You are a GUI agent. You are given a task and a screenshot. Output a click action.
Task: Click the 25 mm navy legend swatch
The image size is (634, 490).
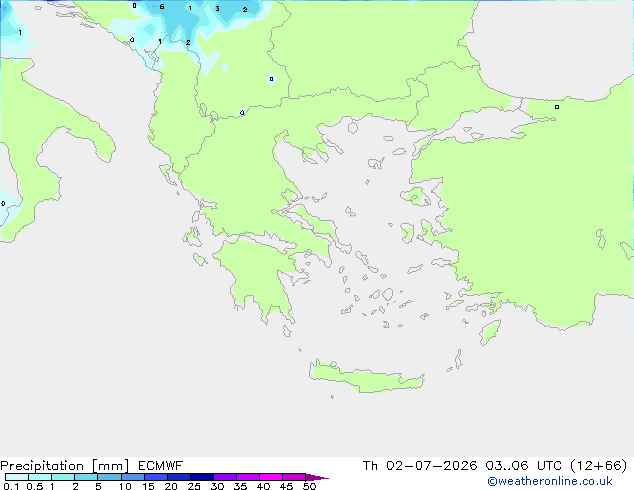pos(201,477)
